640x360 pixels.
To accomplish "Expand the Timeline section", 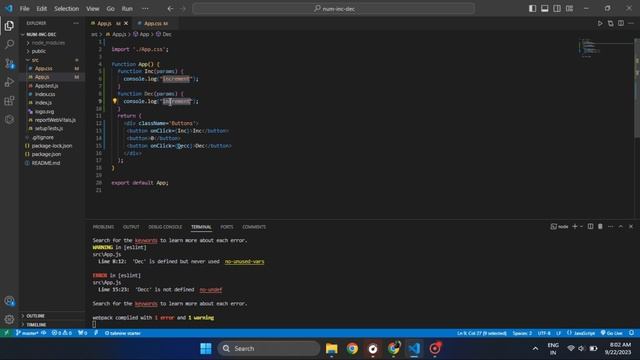I will coord(36,324).
